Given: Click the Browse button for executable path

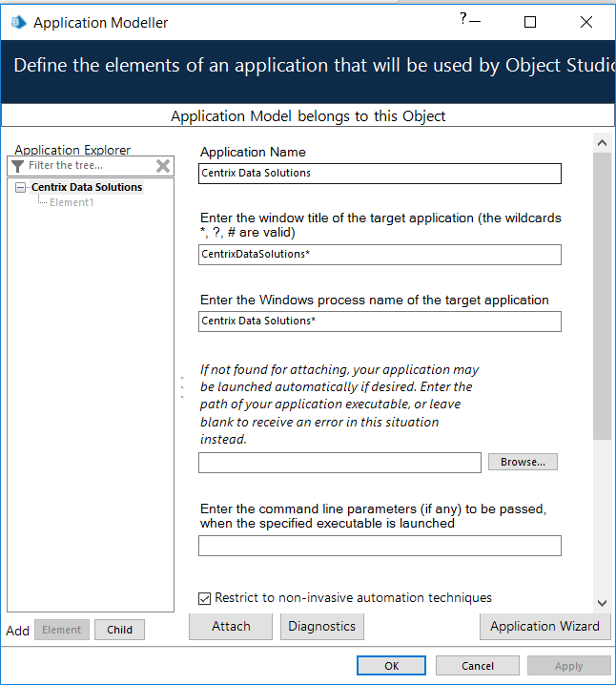Looking at the screenshot, I should pyautogui.click(x=523, y=462).
